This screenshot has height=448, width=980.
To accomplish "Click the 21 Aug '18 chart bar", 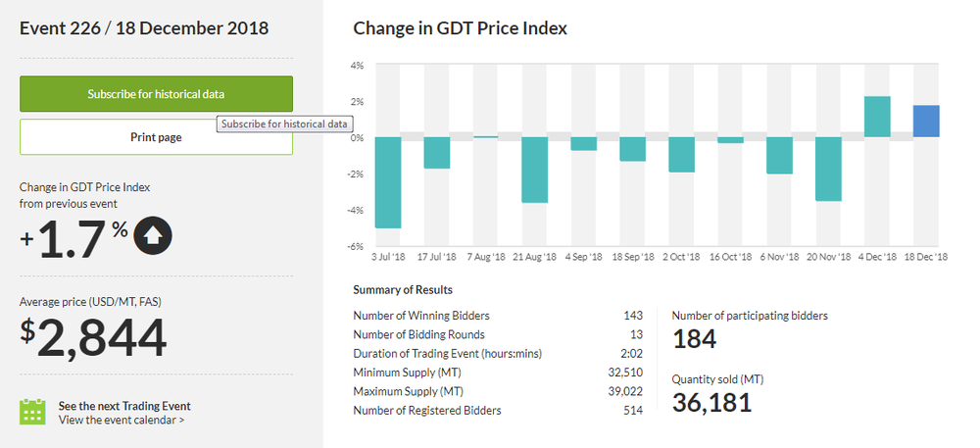I will click(x=535, y=170).
